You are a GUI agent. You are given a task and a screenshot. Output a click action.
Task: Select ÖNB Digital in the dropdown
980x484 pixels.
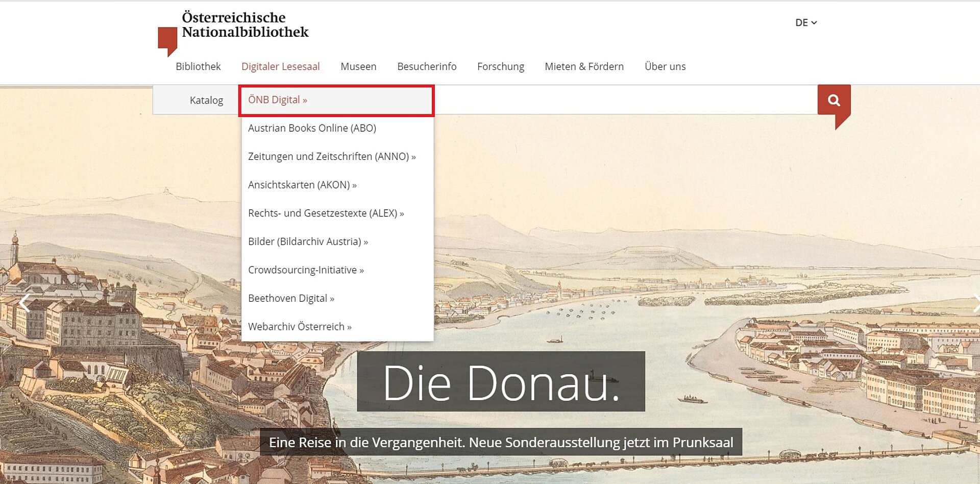coord(336,100)
